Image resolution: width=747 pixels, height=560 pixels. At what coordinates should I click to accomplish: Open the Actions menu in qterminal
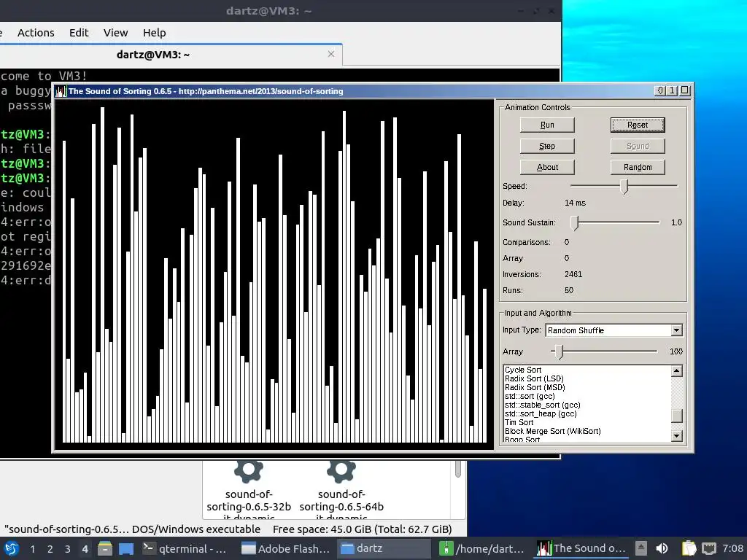point(36,33)
